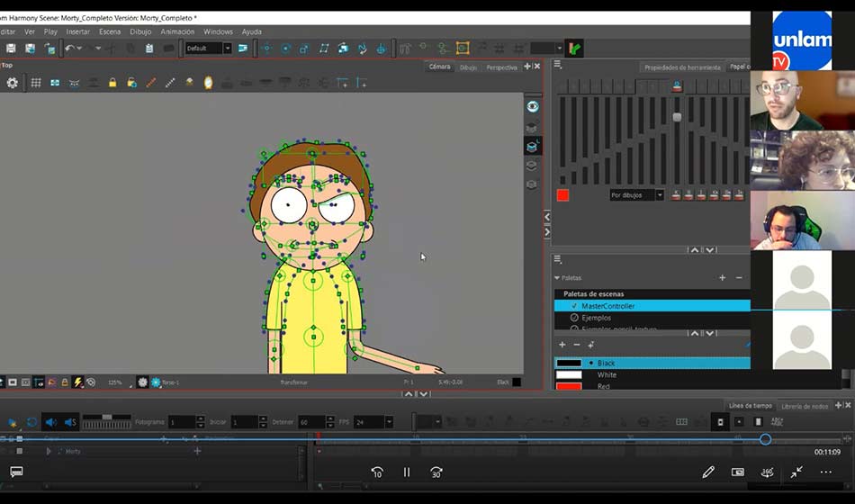Toggle the safe area icon in camera toolbar
This screenshot has height=504, width=855.
[x=55, y=83]
